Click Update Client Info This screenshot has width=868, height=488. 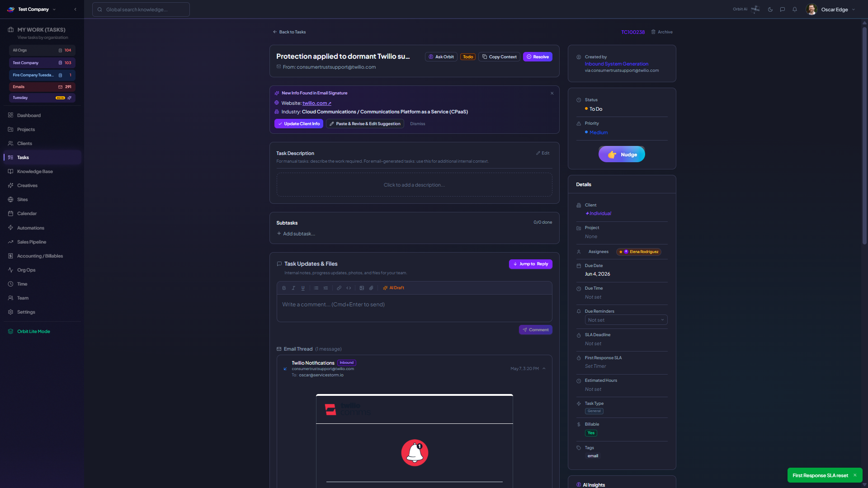coord(299,124)
